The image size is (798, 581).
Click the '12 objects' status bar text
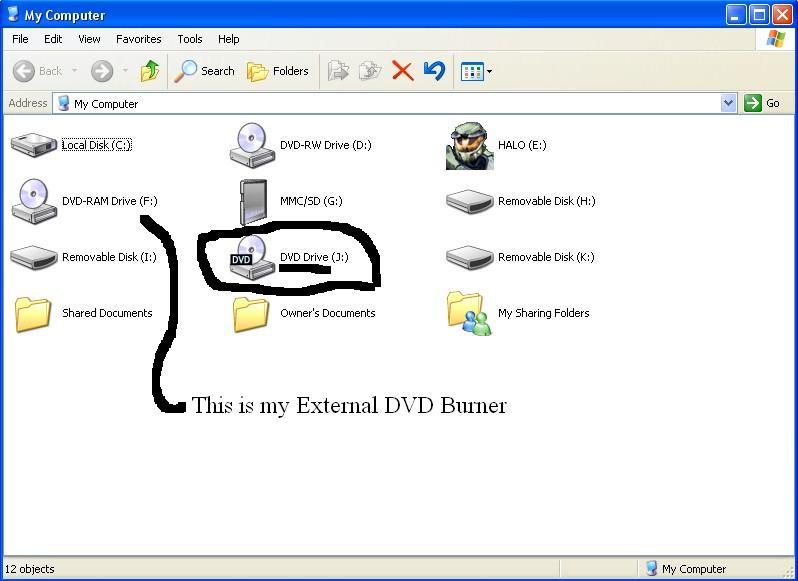pyautogui.click(x=30, y=569)
